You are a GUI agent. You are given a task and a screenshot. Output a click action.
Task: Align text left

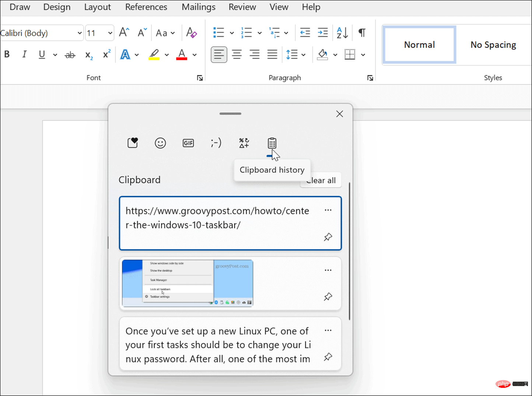[219, 55]
